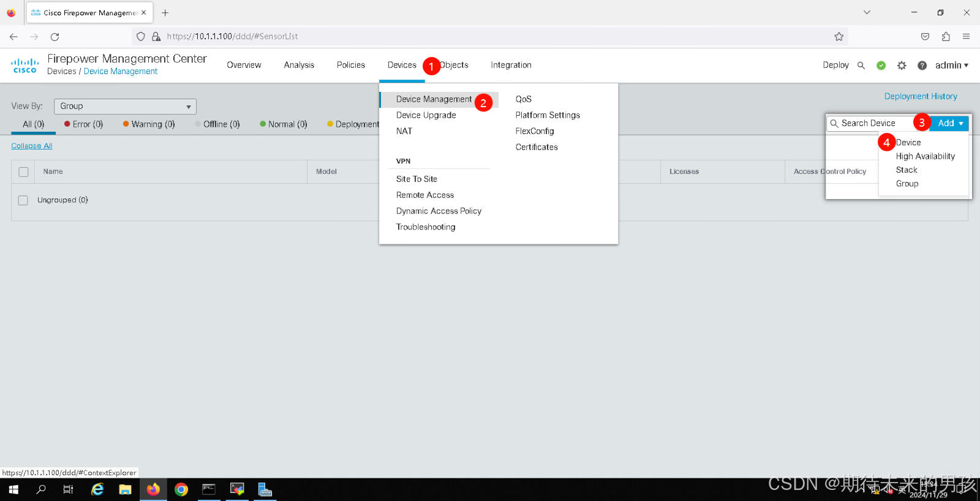The height and width of the screenshot is (501, 980).
Task: Focus the Search Device input field
Action: coord(877,123)
